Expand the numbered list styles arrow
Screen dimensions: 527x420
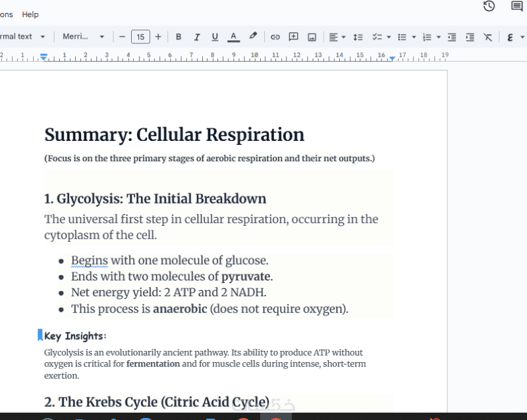(439, 37)
